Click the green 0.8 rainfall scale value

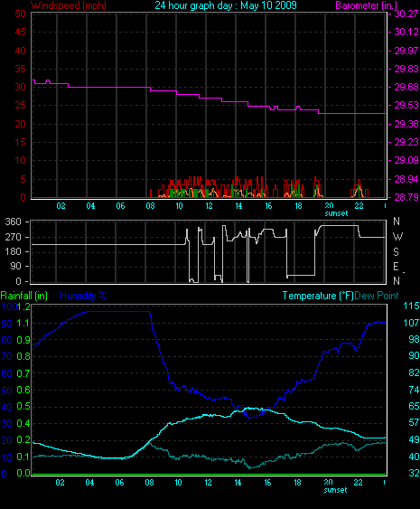(23, 356)
